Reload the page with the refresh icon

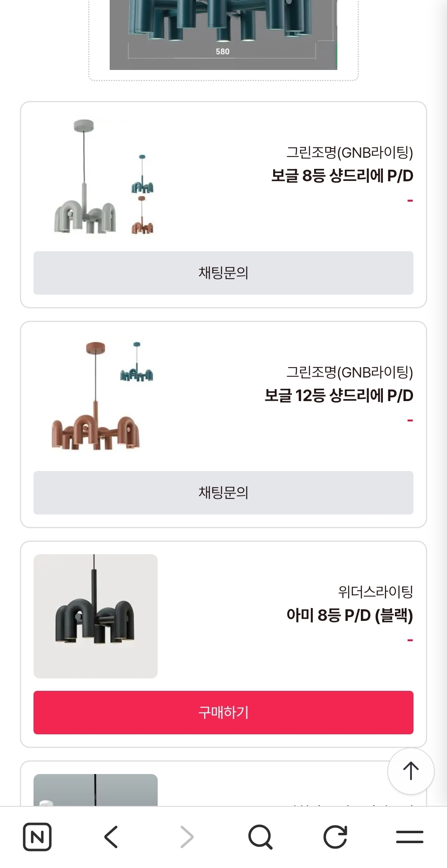pyautogui.click(x=335, y=837)
